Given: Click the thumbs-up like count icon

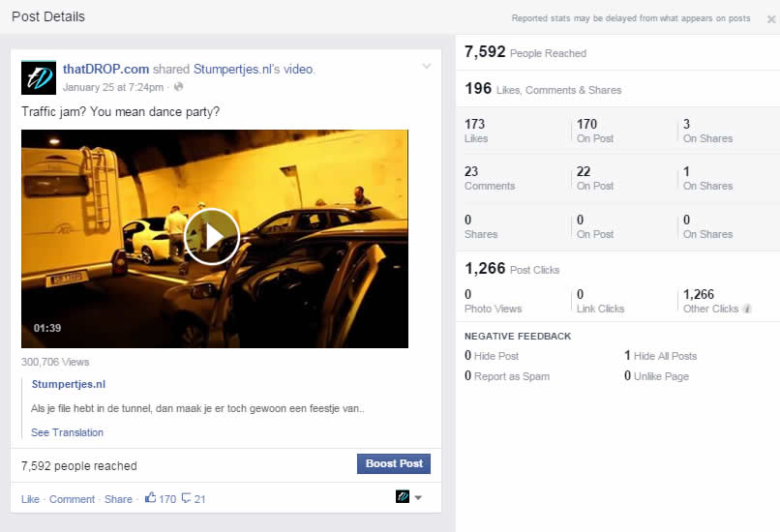Looking at the screenshot, I should coord(150,497).
